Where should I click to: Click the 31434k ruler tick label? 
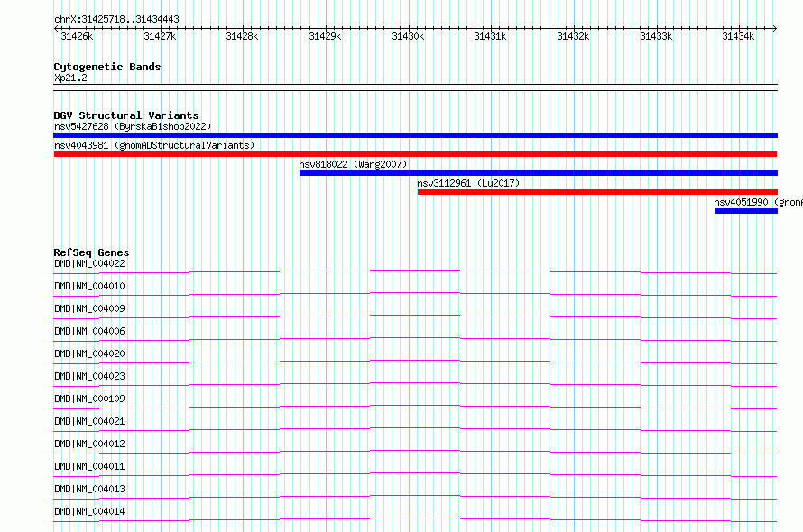pos(738,36)
